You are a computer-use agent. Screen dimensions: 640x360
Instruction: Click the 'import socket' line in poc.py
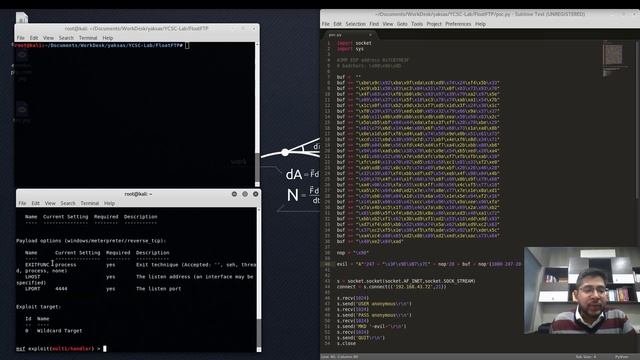pos(354,43)
